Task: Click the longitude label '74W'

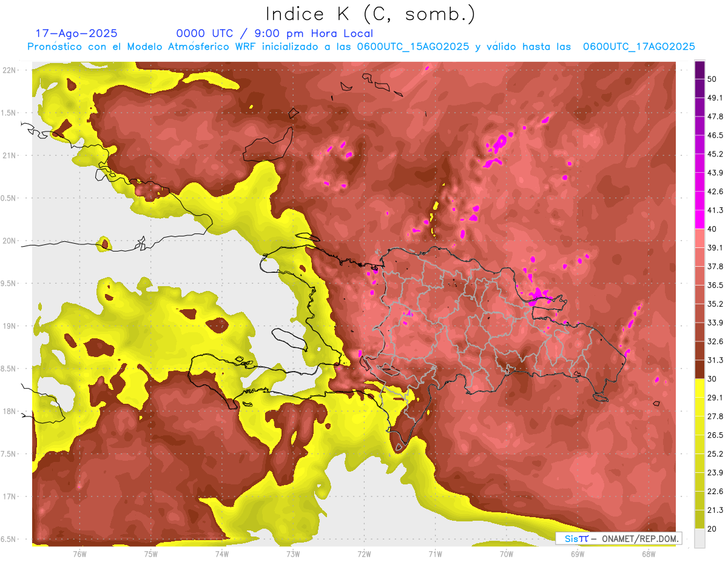Action: (x=222, y=554)
